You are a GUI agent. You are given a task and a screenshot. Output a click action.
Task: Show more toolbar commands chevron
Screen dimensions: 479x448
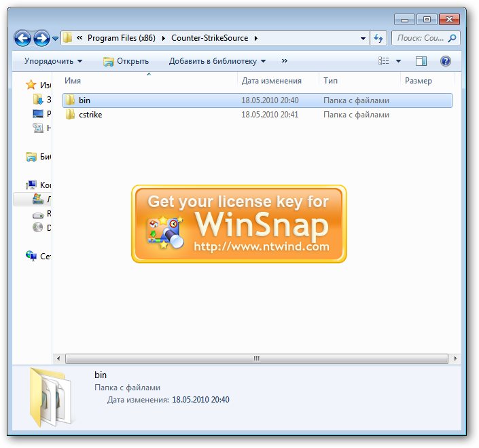[x=285, y=61]
